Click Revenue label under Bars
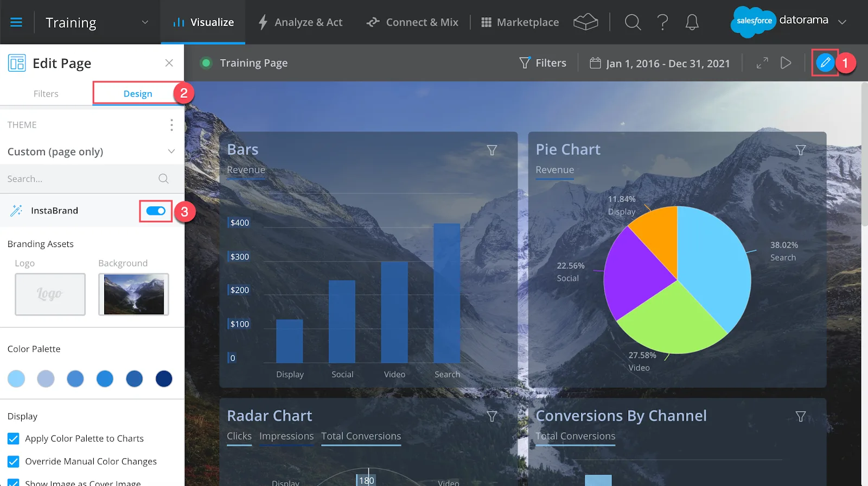This screenshot has height=486, width=868. coord(246,170)
